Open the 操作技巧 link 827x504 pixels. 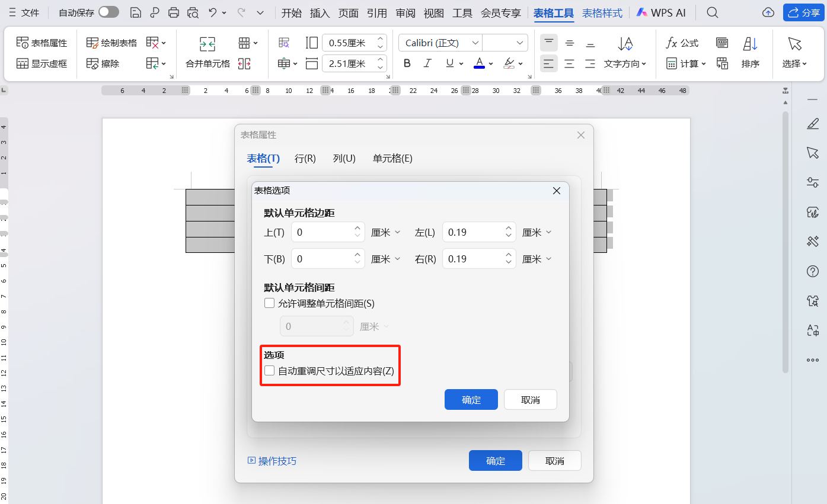276,460
